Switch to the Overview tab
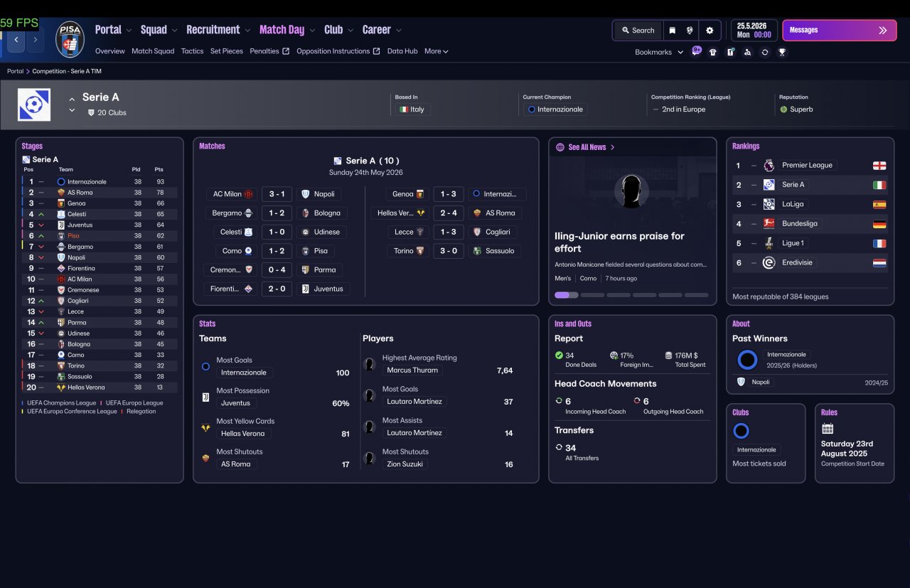This screenshot has height=588, width=910. pos(110,51)
